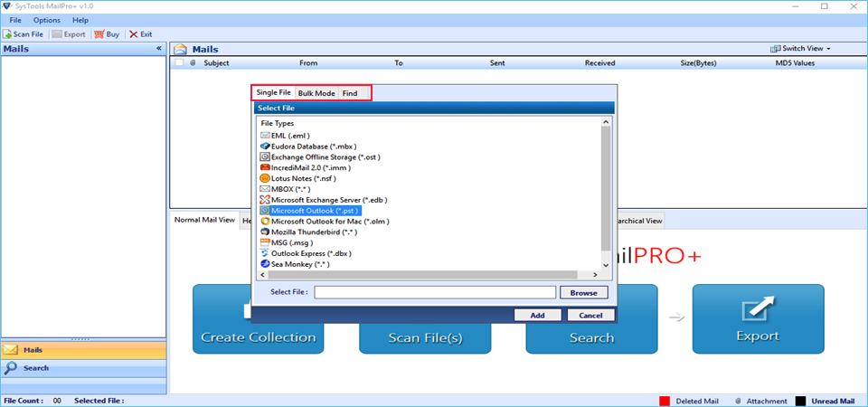Select EML (.eml) file type
The height and width of the screenshot is (407, 868).
[285, 136]
